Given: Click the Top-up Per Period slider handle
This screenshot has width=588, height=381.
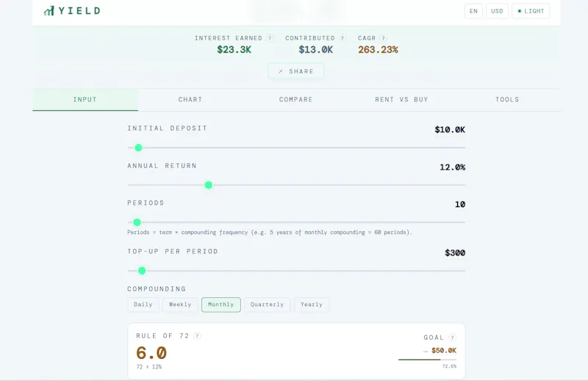Looking at the screenshot, I should 142,271.
